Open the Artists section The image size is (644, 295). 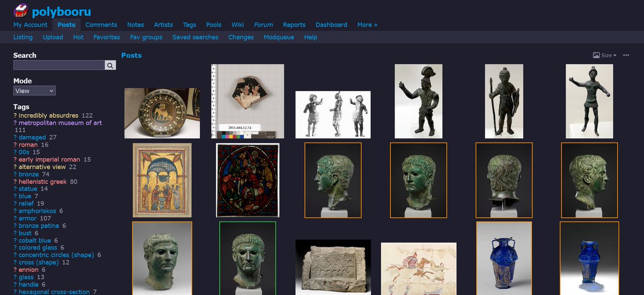[163, 25]
